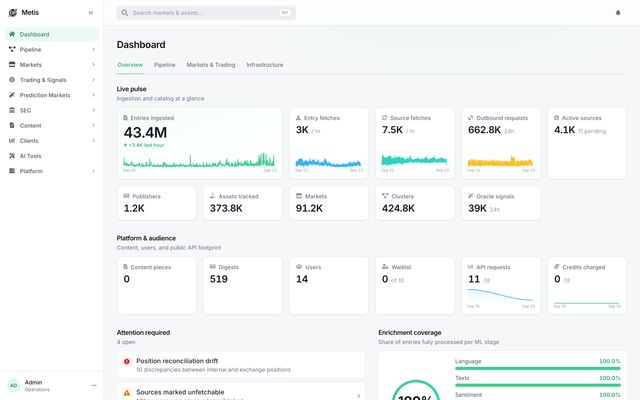Image resolution: width=640 pixels, height=400 pixels.
Task: Expand the Content sidebar chevron
Action: [93, 125]
